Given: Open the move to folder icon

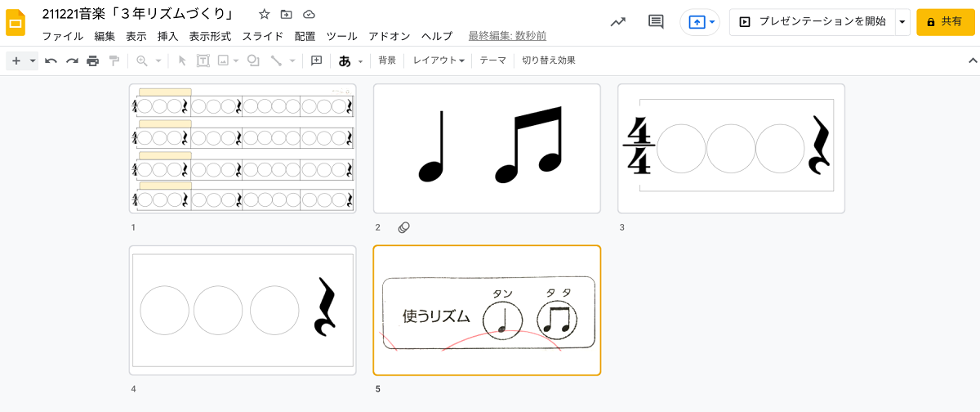Looking at the screenshot, I should 286,15.
